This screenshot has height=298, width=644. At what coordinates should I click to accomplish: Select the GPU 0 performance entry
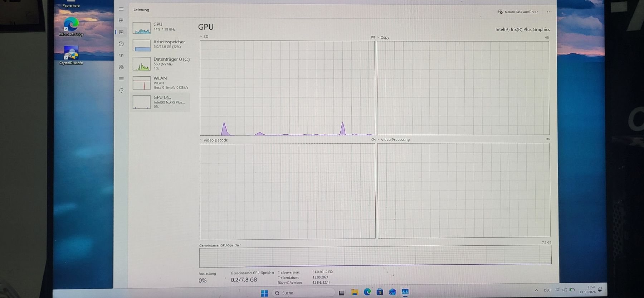[160, 102]
